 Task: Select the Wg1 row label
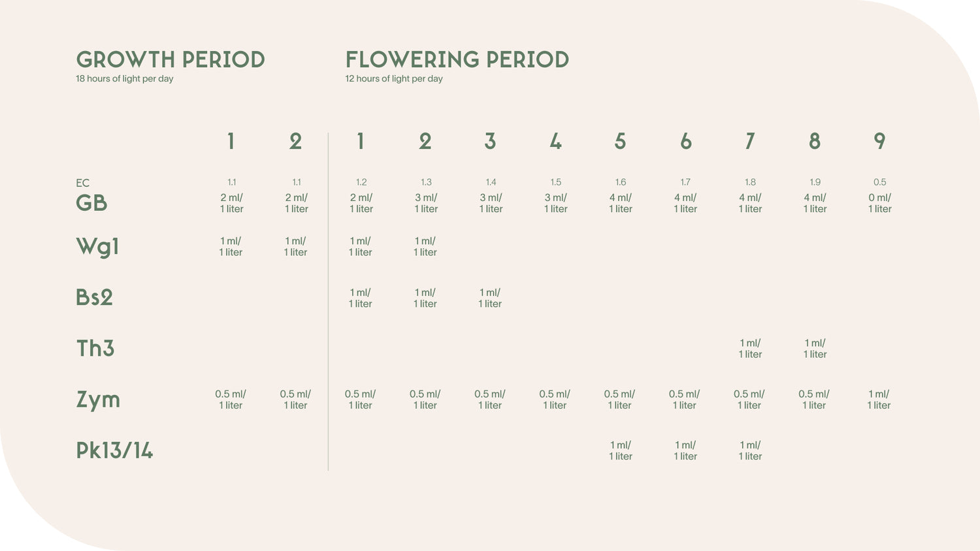(97, 247)
